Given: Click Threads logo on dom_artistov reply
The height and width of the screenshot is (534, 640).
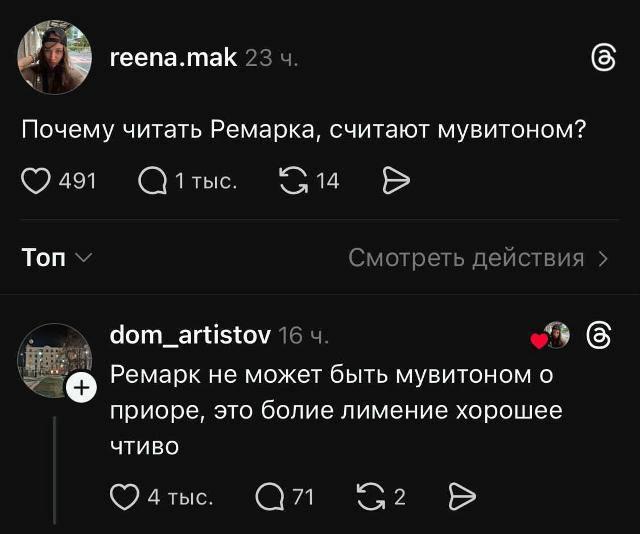Looking at the screenshot, I should [x=600, y=336].
